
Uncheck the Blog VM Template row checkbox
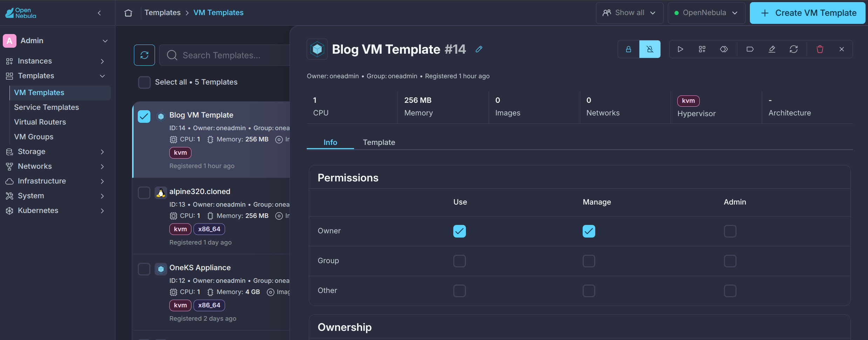144,116
